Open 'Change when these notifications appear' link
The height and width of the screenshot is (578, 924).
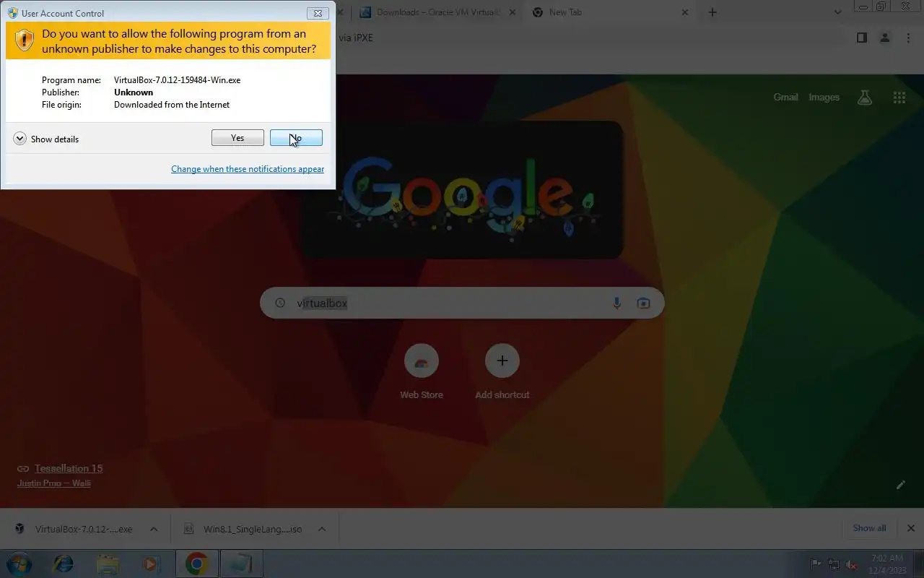pyautogui.click(x=248, y=169)
